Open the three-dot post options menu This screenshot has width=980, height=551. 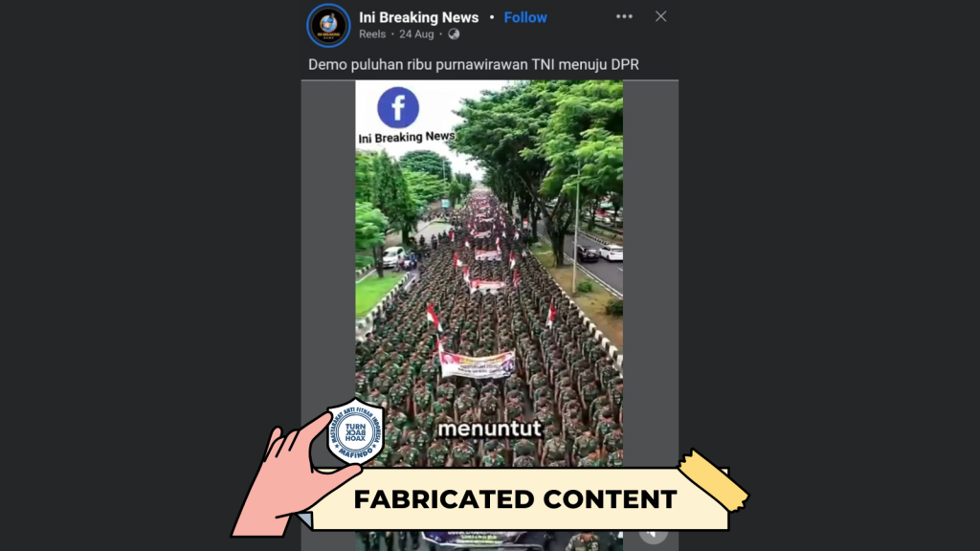click(624, 17)
